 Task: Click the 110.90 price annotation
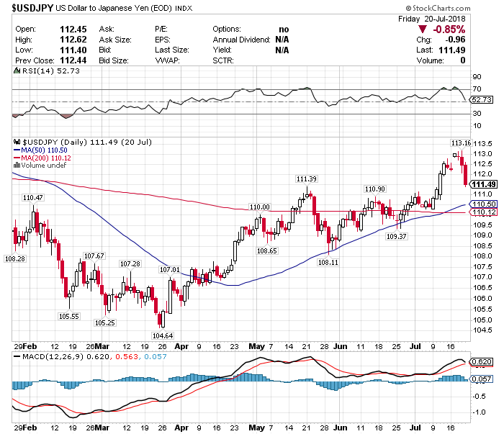pyautogui.click(x=375, y=189)
